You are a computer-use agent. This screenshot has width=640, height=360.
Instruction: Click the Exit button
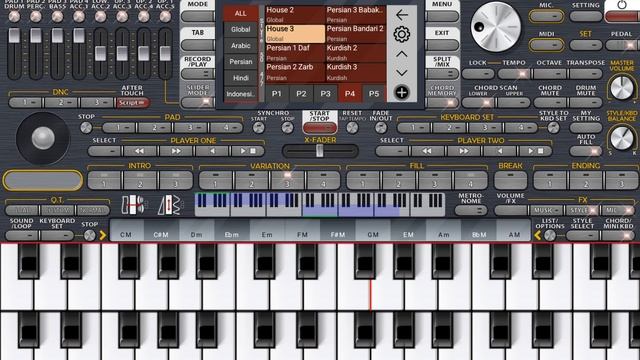click(442, 45)
